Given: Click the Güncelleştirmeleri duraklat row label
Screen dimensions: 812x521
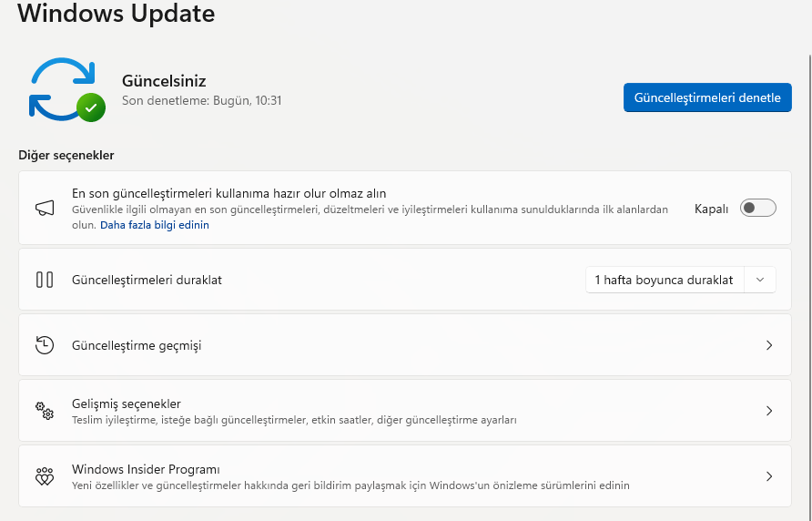Looking at the screenshot, I should [x=147, y=280].
